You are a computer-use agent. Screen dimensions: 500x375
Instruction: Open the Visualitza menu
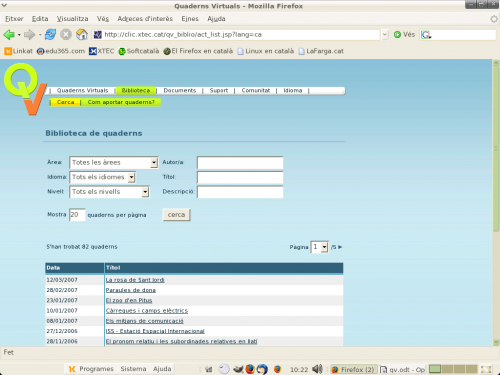(72, 19)
